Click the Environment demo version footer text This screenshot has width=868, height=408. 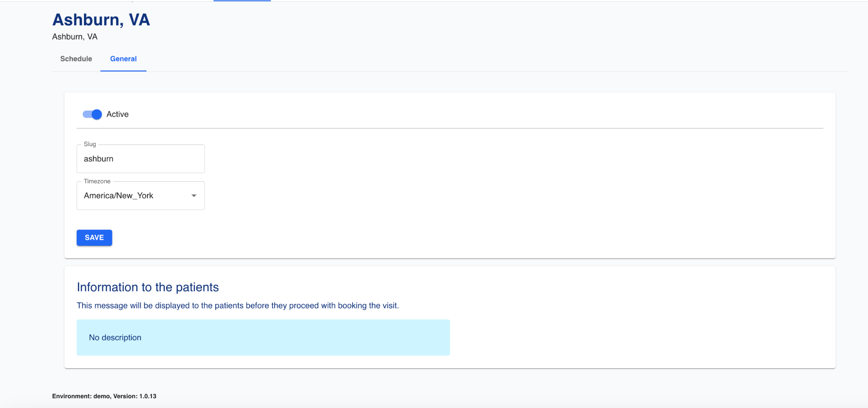(x=104, y=396)
